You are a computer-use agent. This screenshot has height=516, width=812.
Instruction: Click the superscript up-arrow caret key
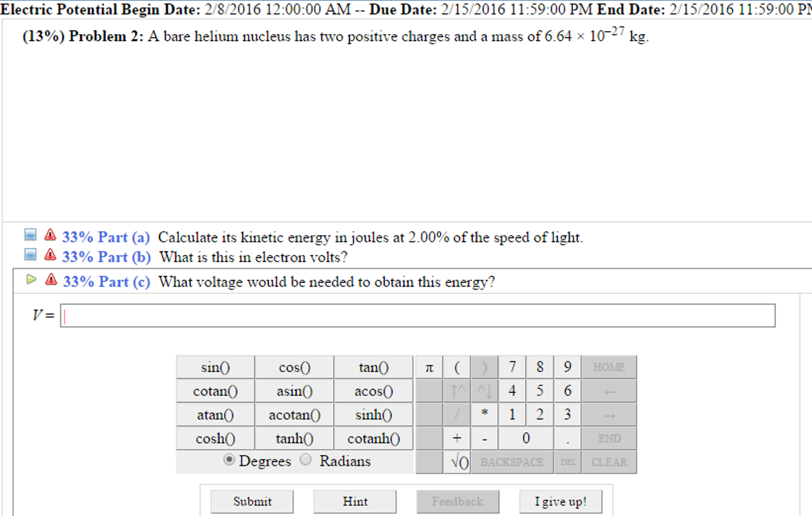click(457, 391)
